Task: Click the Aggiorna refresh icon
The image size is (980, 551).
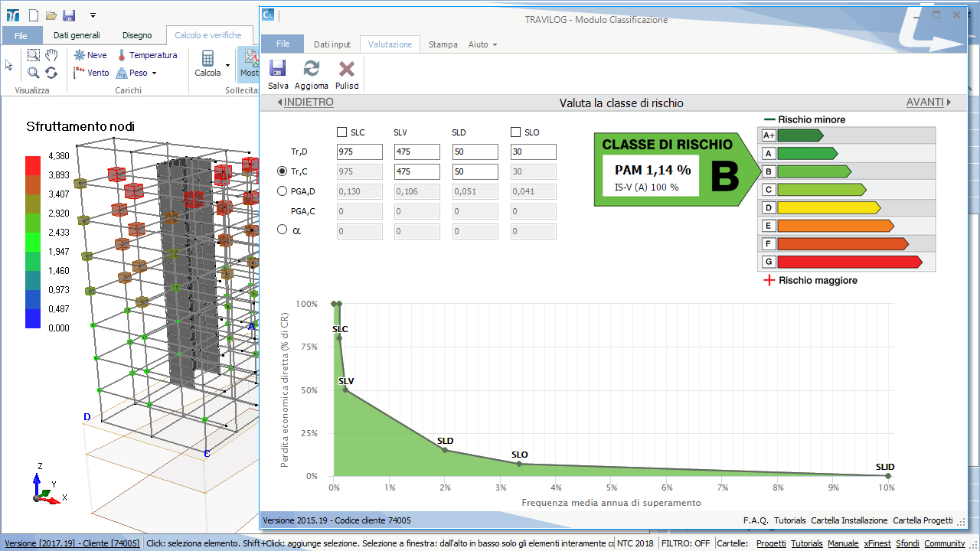Action: point(312,69)
